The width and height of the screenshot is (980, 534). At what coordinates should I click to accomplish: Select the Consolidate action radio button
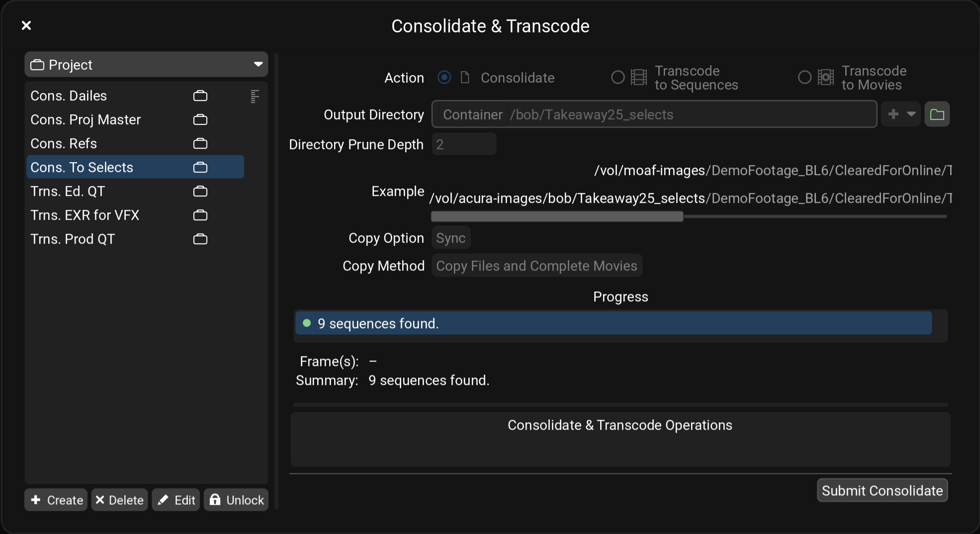[444, 78]
